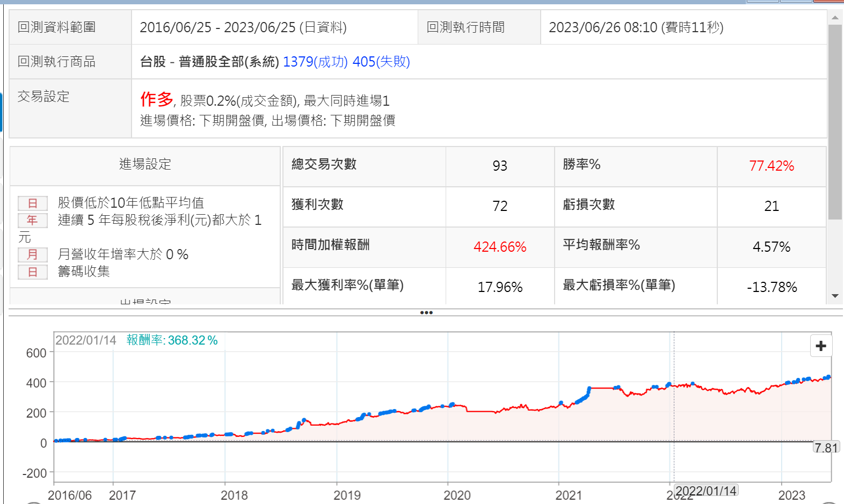Click the 7.81 value label on chart
This screenshot has width=844, height=504.
coord(826,448)
